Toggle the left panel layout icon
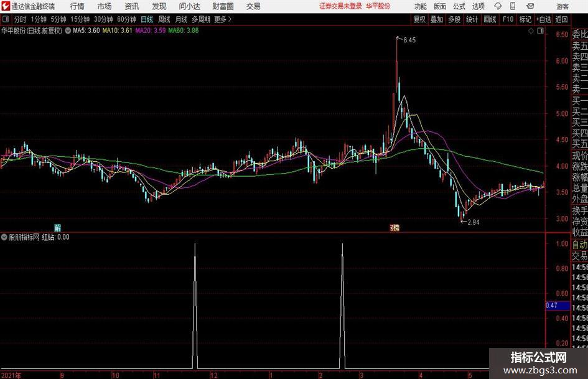This screenshot has height=379, width=588. pos(6,19)
